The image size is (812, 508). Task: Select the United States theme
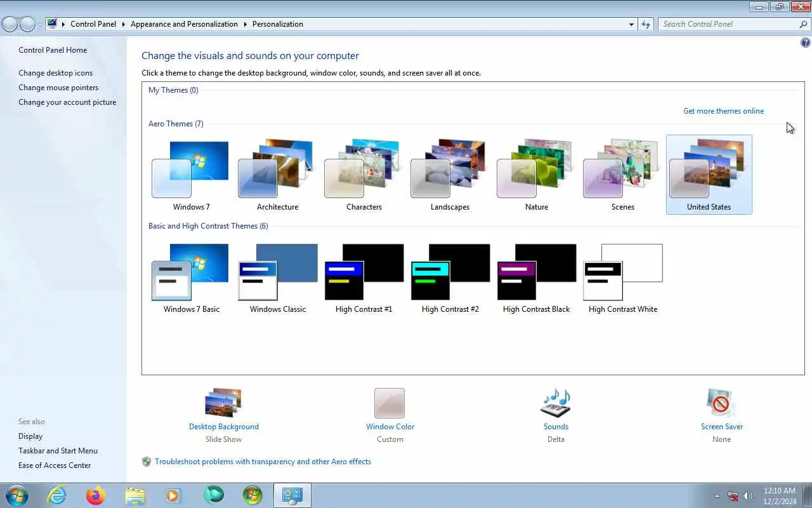pos(709,175)
